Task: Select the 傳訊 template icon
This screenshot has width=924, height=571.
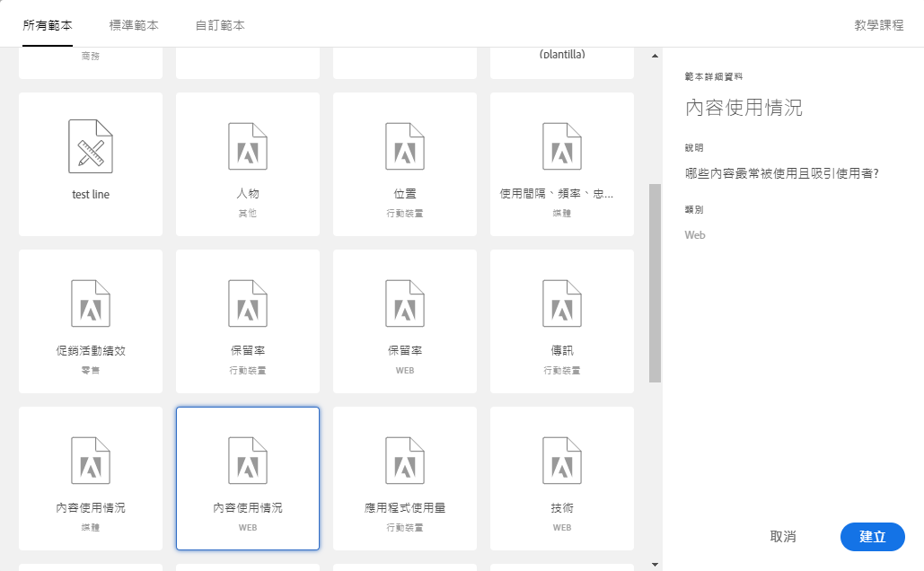Action: [x=562, y=303]
